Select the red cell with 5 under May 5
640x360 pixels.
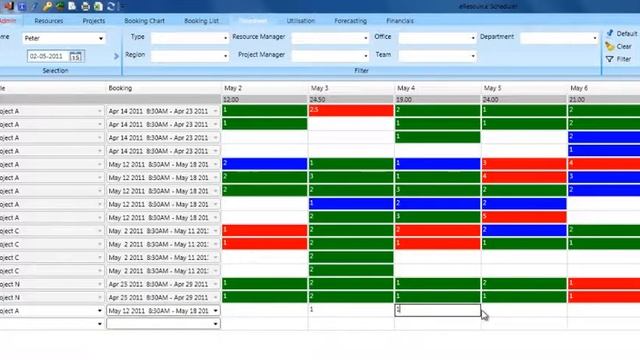(x=524, y=217)
